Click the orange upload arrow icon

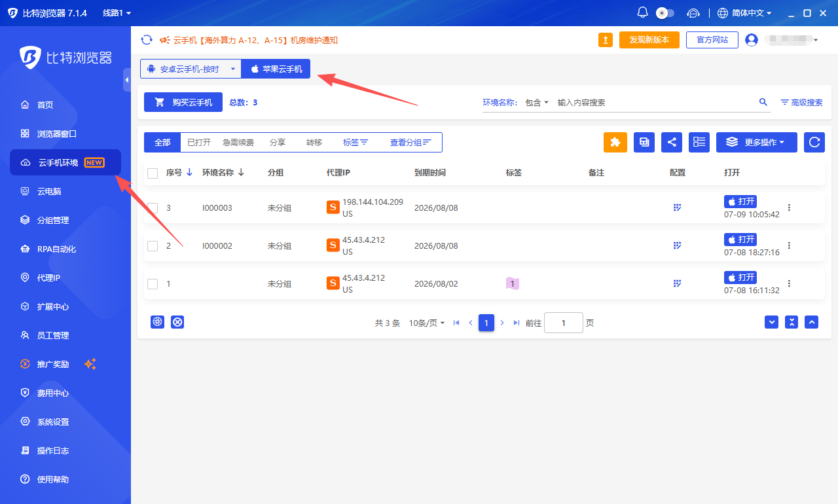[606, 40]
